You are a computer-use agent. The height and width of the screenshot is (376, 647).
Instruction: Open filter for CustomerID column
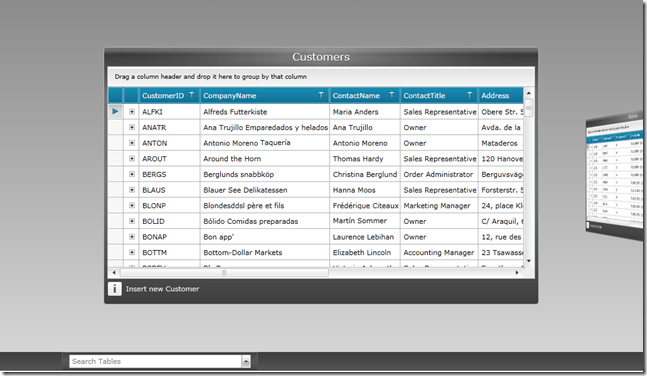(x=191, y=95)
